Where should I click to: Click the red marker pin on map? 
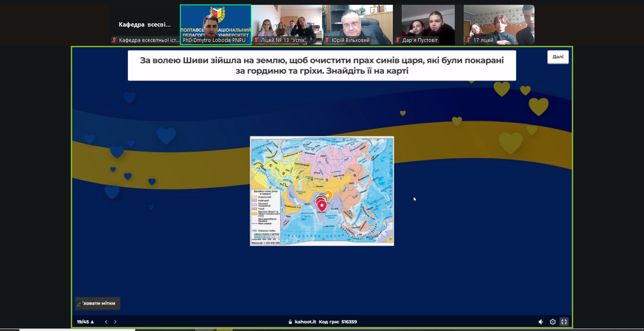pos(322,206)
